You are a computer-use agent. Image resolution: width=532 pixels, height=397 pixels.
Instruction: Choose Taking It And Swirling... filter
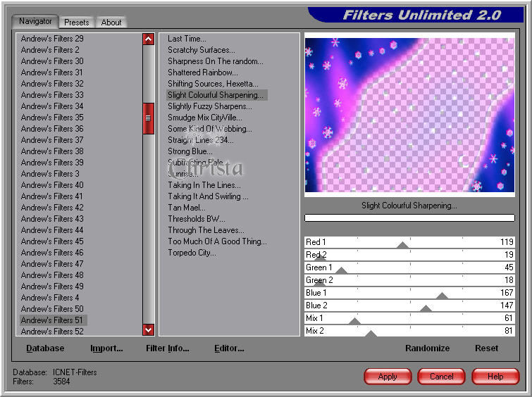click(x=209, y=196)
